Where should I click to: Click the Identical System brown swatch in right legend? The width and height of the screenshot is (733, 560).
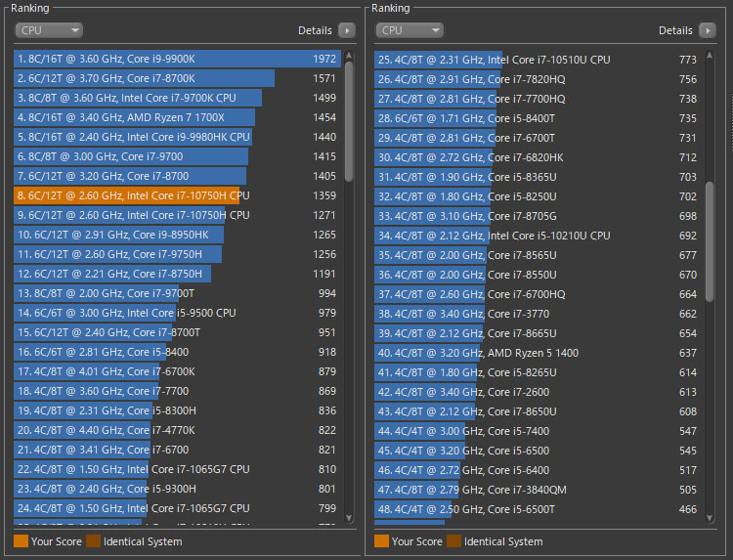click(453, 541)
